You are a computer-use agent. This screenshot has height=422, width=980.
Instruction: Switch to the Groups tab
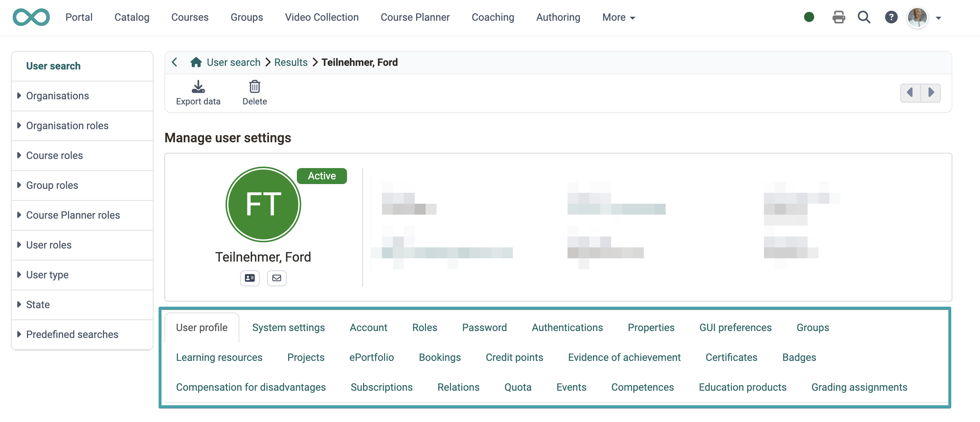(813, 328)
